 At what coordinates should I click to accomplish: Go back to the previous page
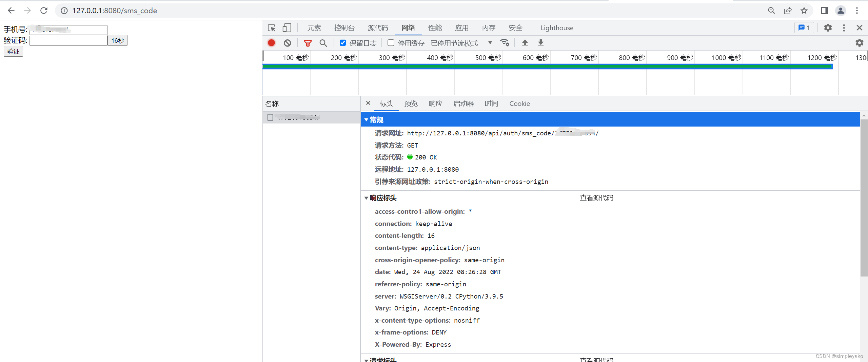[11, 11]
